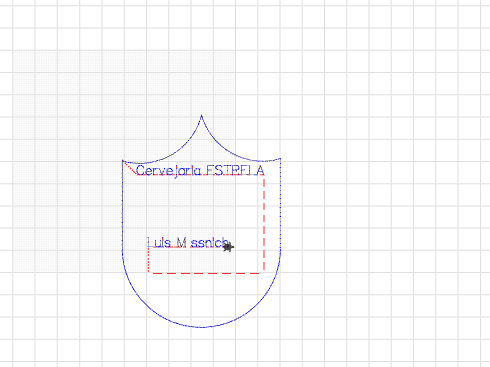Select the 'Luis M ssnich' text
The image size is (490, 367).
pyautogui.click(x=188, y=243)
